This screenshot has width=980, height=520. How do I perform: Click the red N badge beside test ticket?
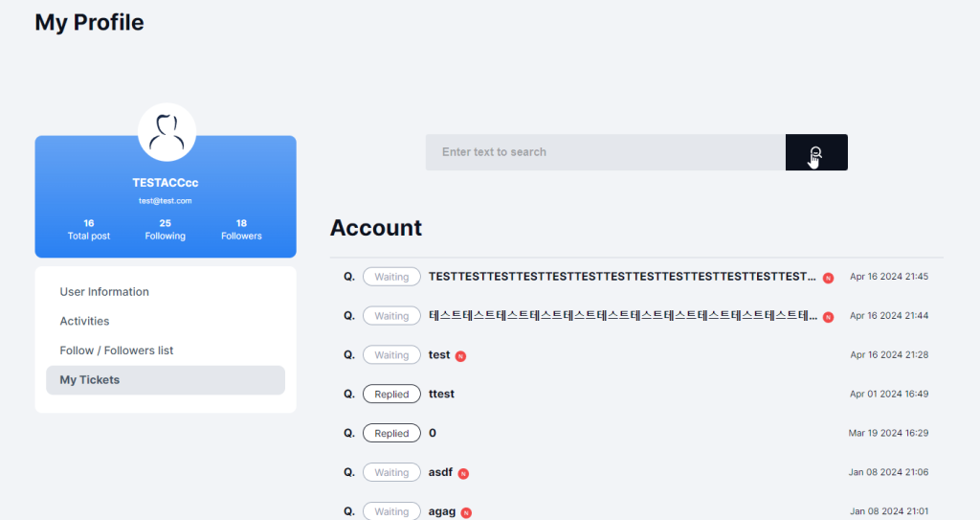pos(460,356)
